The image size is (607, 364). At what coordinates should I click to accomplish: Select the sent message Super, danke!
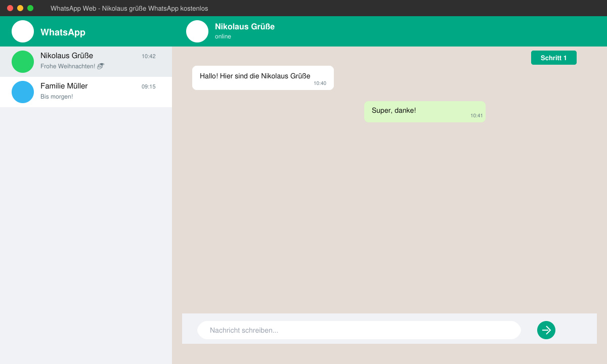tap(425, 112)
